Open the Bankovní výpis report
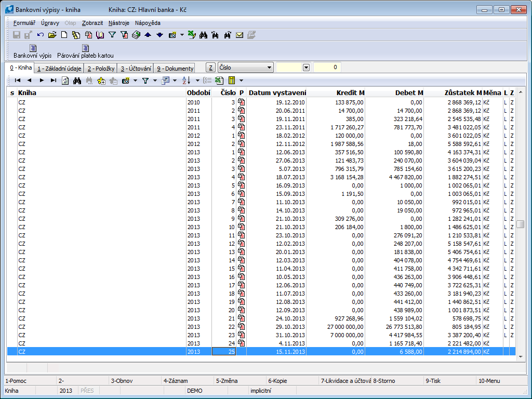Screen dimensions: 532x399 pyautogui.click(x=32, y=51)
